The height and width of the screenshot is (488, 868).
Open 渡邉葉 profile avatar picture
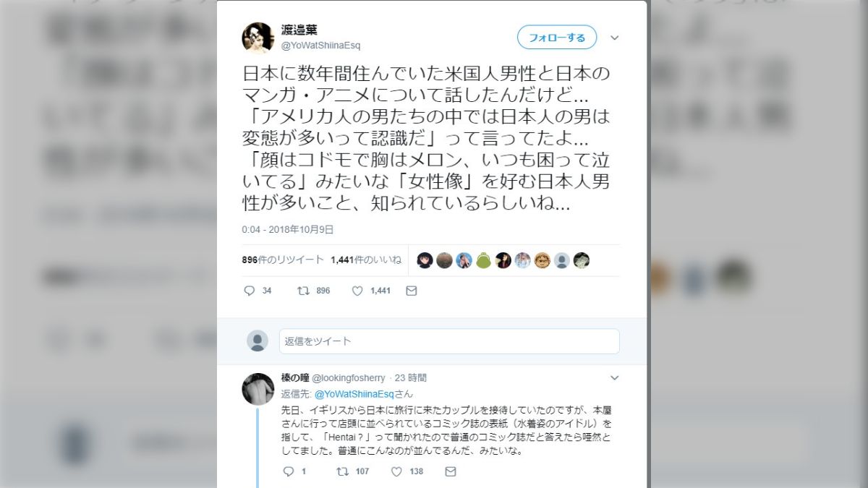tap(258, 38)
